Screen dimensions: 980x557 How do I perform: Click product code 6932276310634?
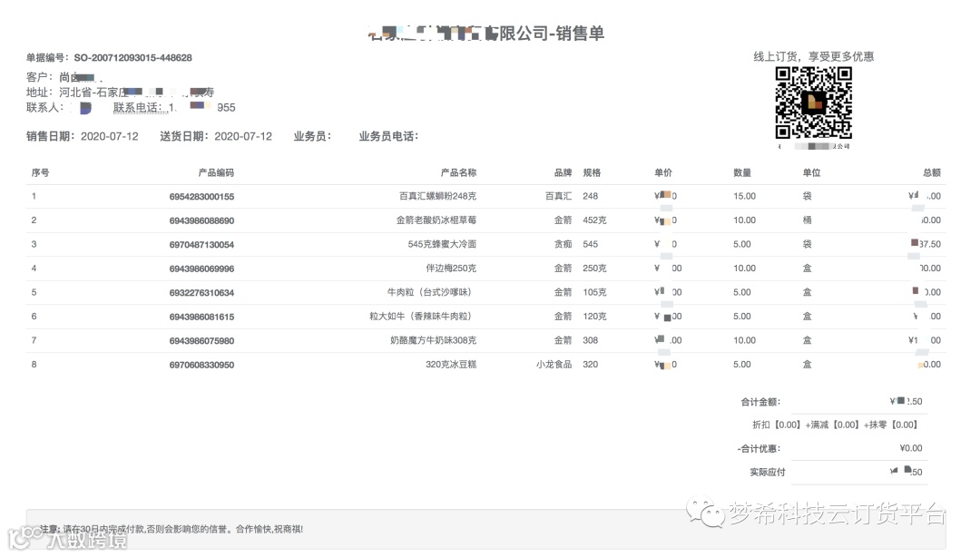click(x=201, y=293)
